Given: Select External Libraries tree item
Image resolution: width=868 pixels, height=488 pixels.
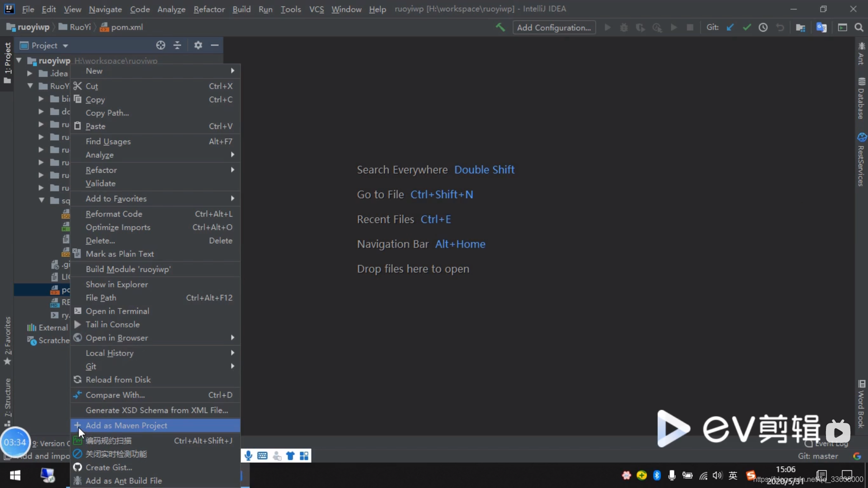Looking at the screenshot, I should pos(47,327).
